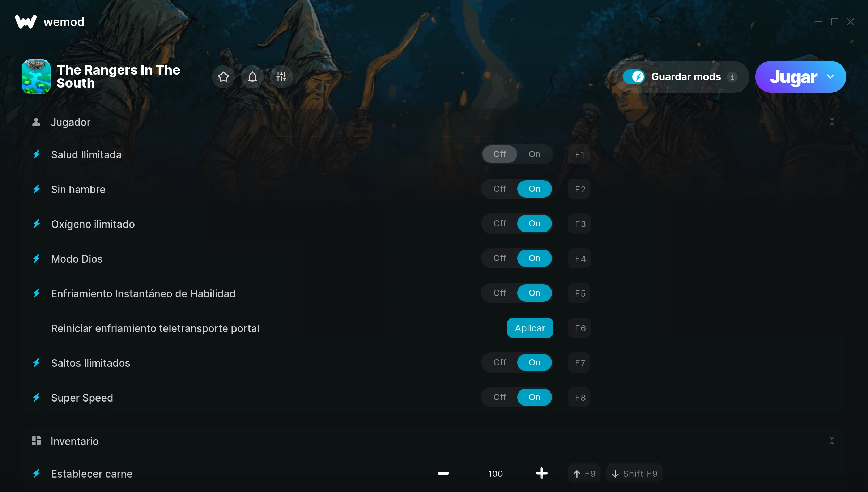Click the info icon beside Guardar mods
868x492 pixels.
tap(732, 77)
